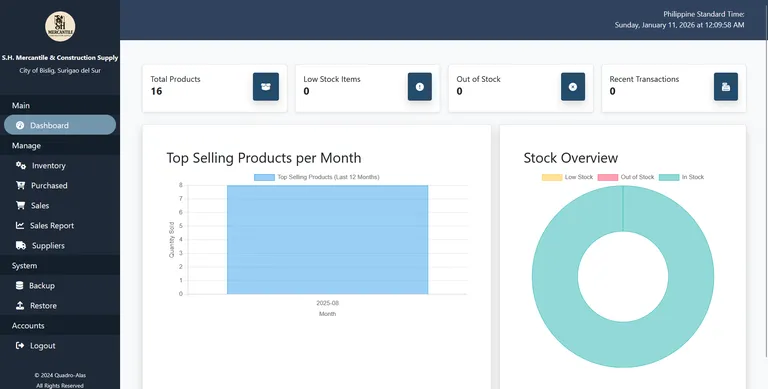
Task: Click the Purchased cart icon
Action: pyautogui.click(x=20, y=186)
